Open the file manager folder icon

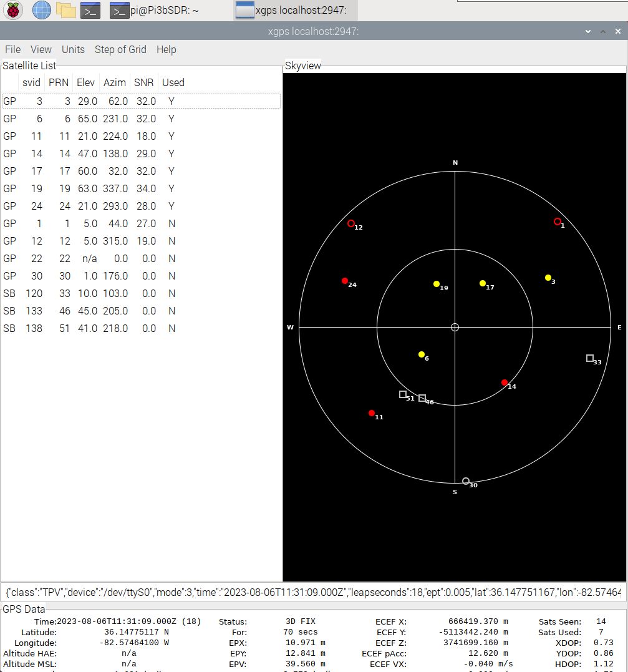coord(66,10)
